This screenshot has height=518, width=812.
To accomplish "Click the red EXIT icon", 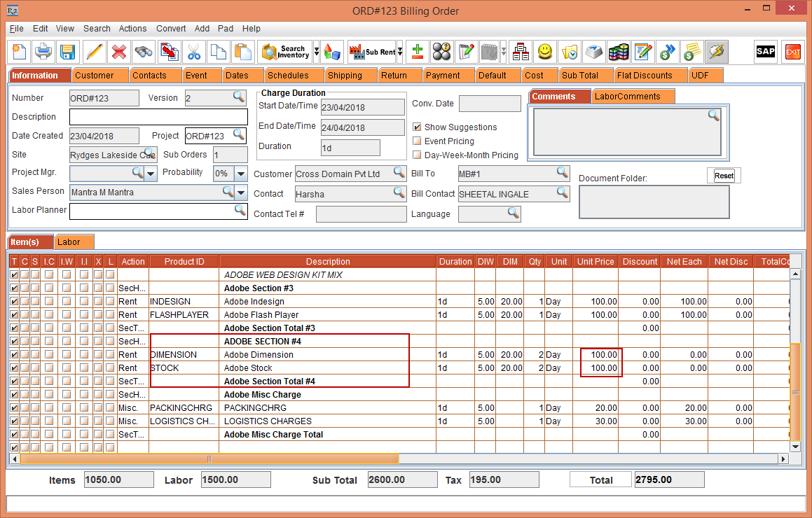I will (x=792, y=52).
